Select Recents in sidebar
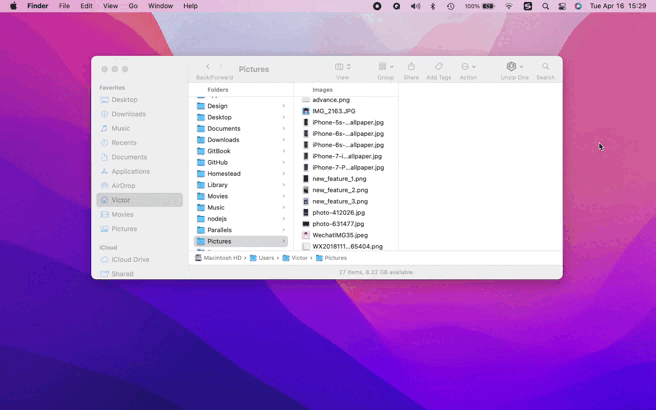Screen dimensions: 656x410 (139, 143)
